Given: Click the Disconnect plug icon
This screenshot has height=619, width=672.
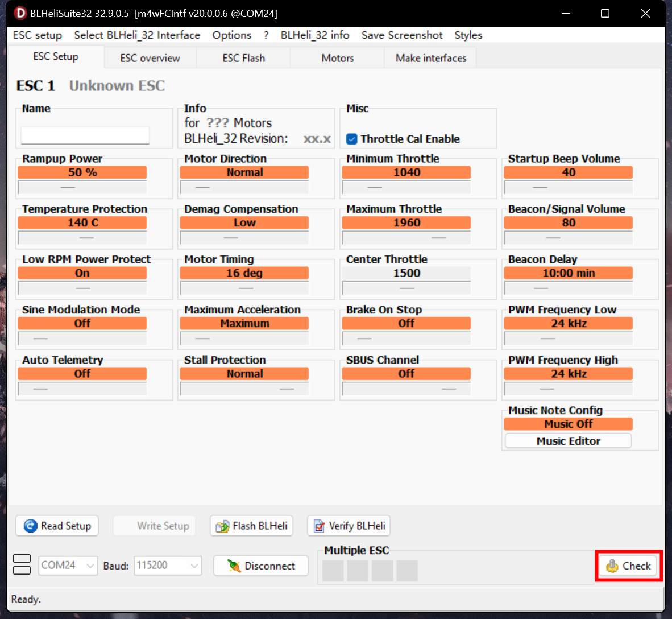Looking at the screenshot, I should (x=234, y=566).
